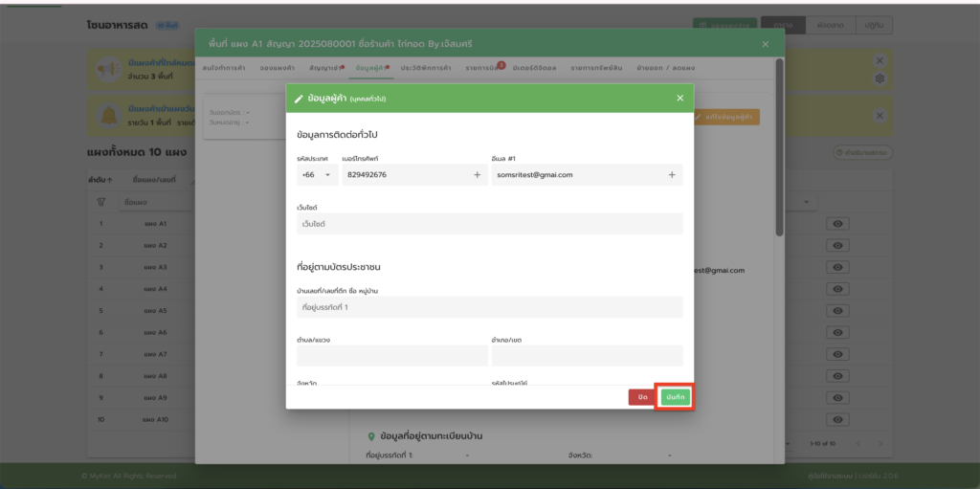
Task: Click the plus icon beside email #1
Action: click(672, 175)
